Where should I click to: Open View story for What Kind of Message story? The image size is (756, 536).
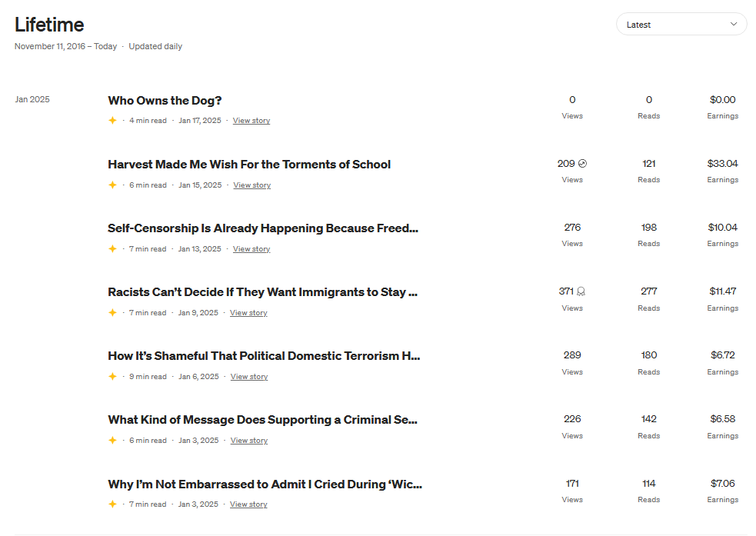tap(248, 441)
